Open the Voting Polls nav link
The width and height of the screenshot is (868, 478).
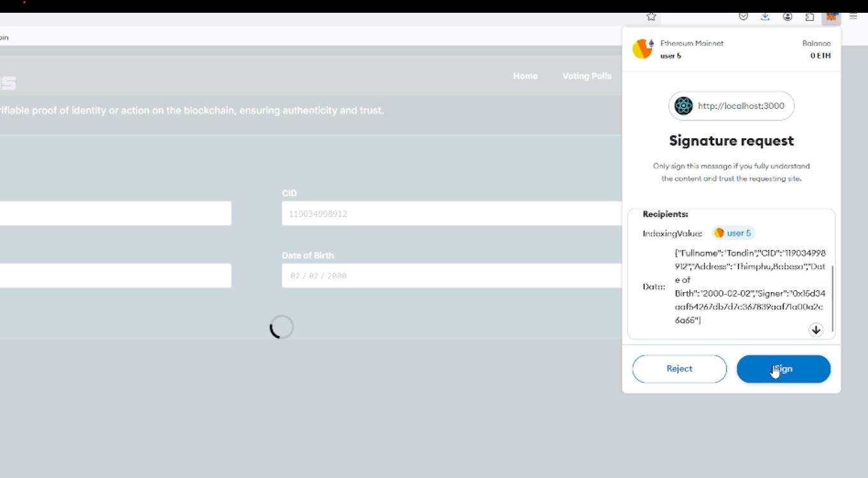(586, 76)
